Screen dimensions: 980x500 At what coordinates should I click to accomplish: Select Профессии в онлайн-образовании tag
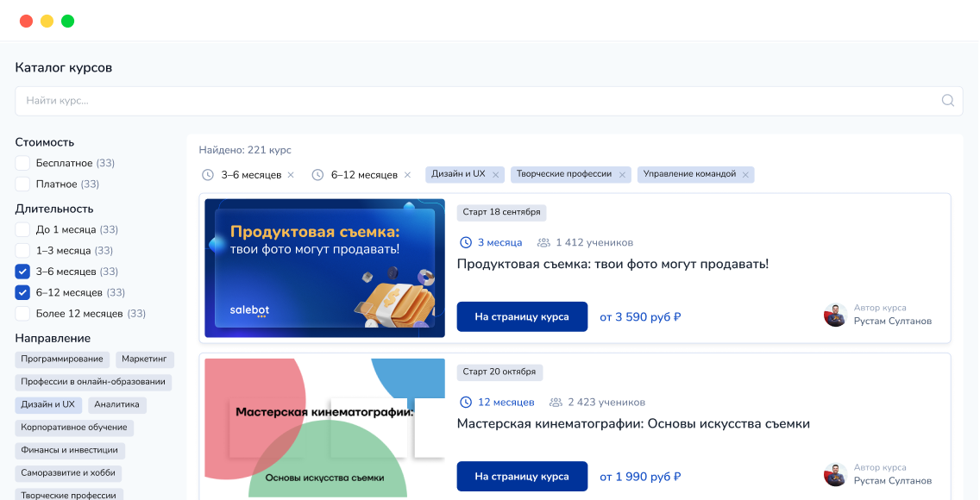click(93, 381)
